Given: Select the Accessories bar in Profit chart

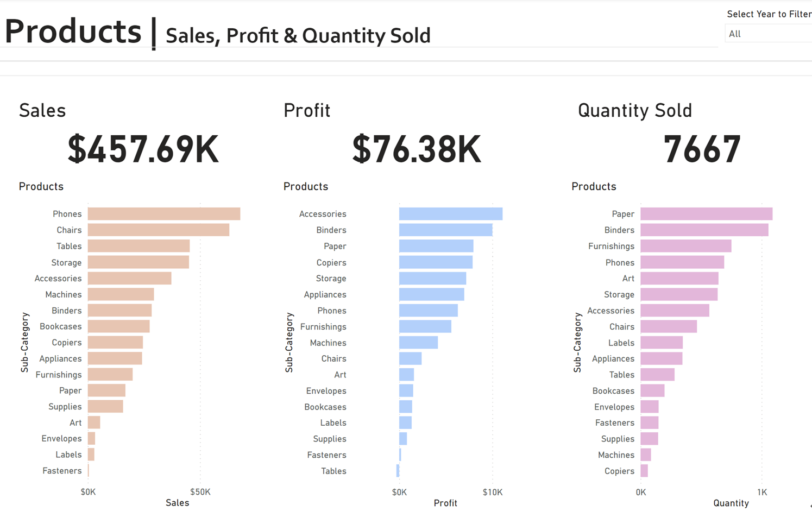Looking at the screenshot, I should coord(450,214).
